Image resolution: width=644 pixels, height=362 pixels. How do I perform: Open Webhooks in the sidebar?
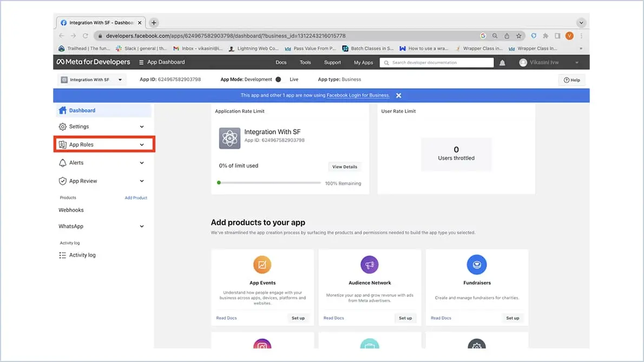[71, 210]
